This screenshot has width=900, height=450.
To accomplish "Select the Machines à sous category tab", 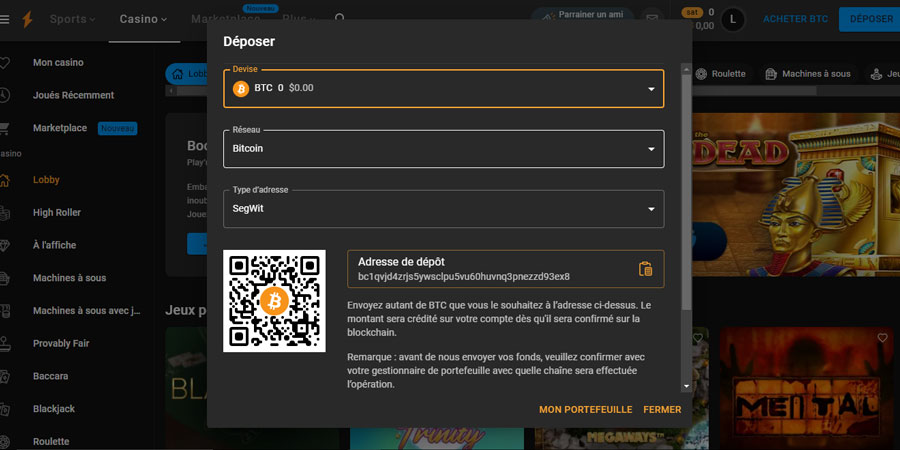I will pos(809,73).
